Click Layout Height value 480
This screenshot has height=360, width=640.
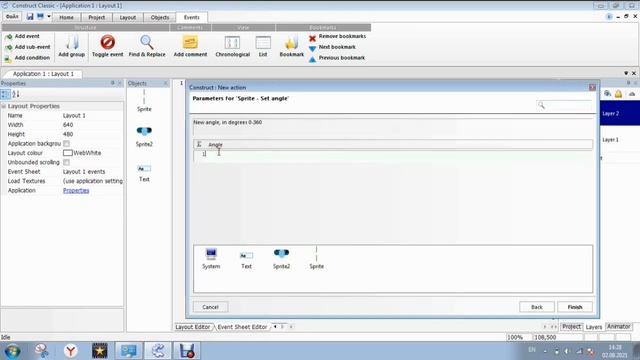[68, 134]
